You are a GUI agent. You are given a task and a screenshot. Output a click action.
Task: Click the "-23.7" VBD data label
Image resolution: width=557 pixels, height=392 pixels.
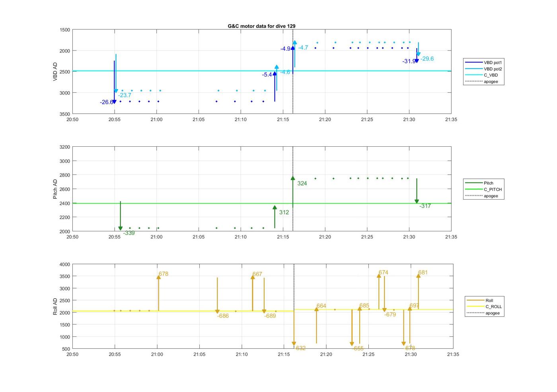[x=125, y=95]
